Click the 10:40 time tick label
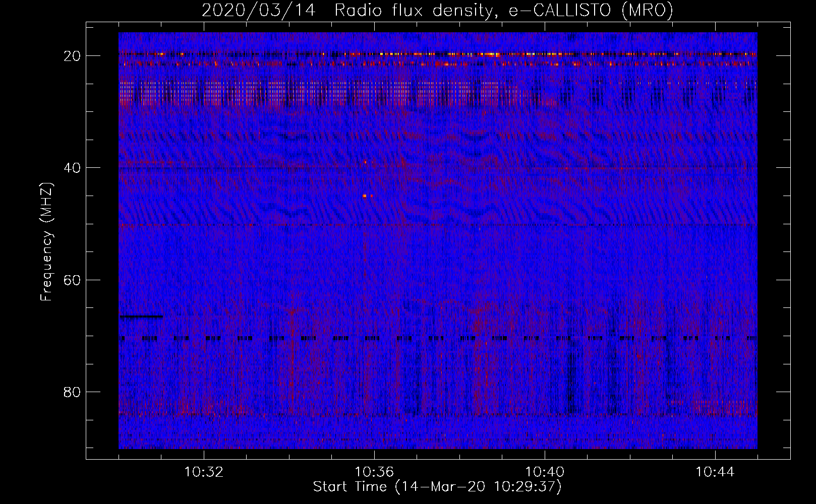The height and width of the screenshot is (504, 816). tap(545, 472)
